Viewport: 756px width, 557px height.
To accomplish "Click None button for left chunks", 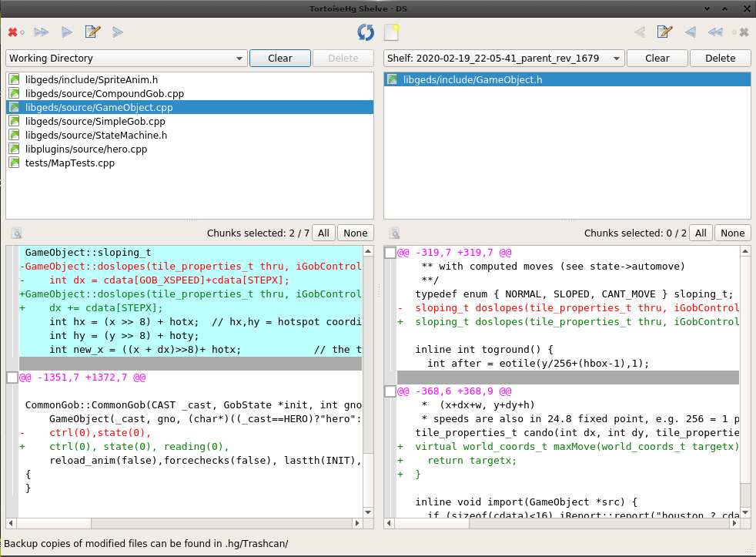I will (356, 233).
